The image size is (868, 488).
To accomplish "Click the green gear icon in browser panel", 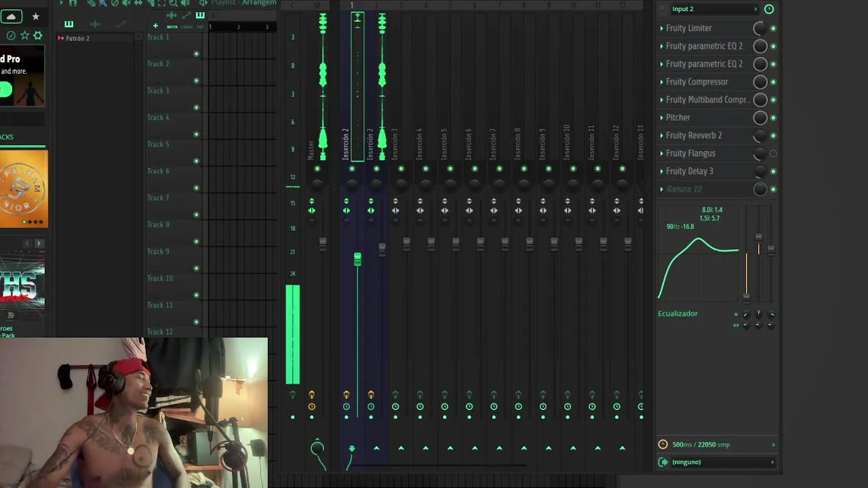I will coord(38,35).
